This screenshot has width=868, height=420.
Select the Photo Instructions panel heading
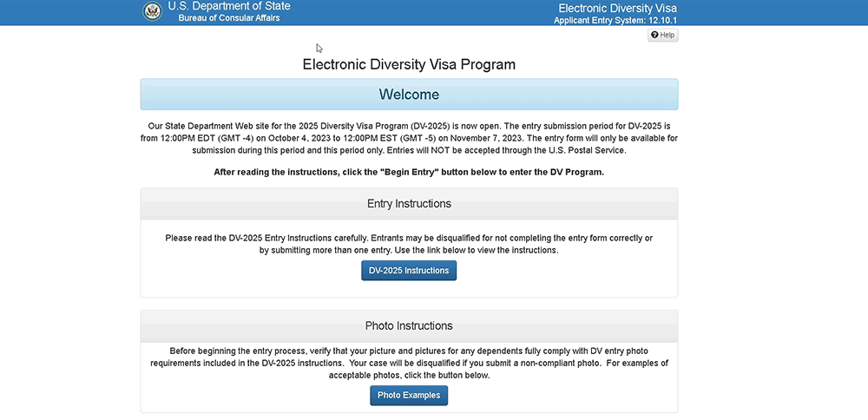coord(409,326)
